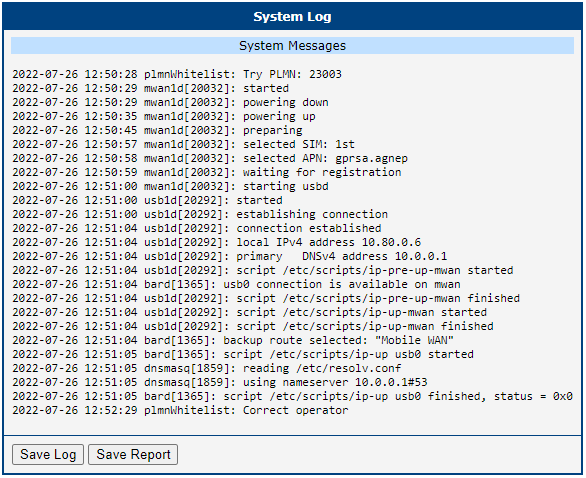
Task: Click the 'reading /etc/resolv.conf' dnsmasq line
Action: tap(207, 368)
